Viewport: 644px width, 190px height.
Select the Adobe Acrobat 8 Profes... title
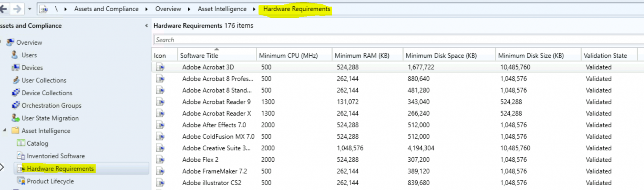pos(218,79)
